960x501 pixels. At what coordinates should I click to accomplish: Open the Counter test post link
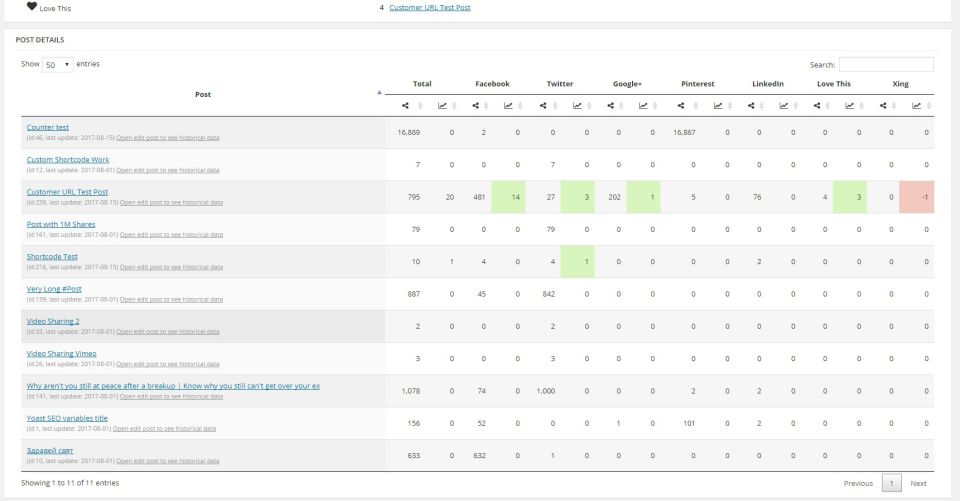click(48, 127)
